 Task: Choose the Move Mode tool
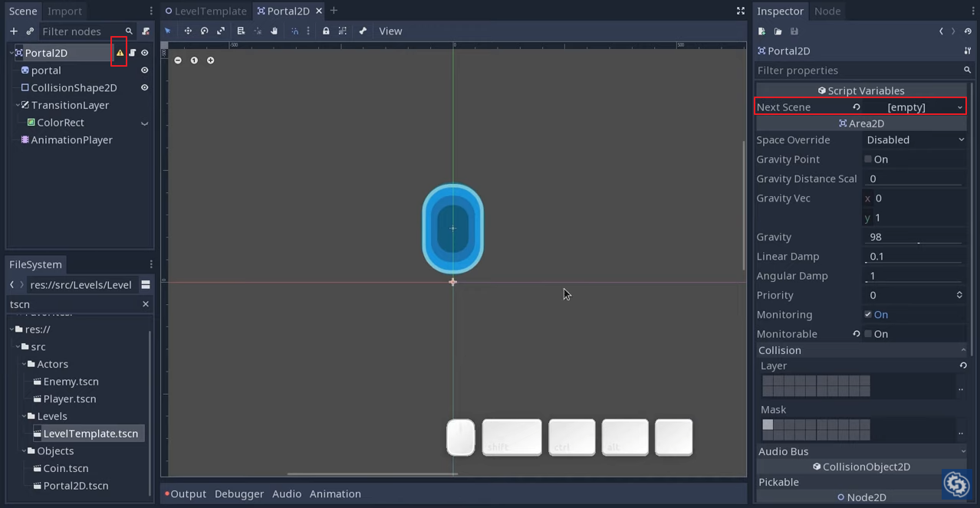coord(188,31)
